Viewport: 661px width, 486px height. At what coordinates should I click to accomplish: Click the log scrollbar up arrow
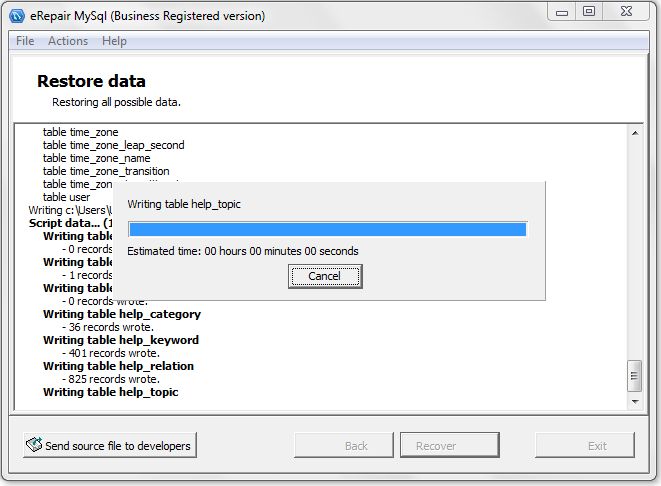point(635,133)
